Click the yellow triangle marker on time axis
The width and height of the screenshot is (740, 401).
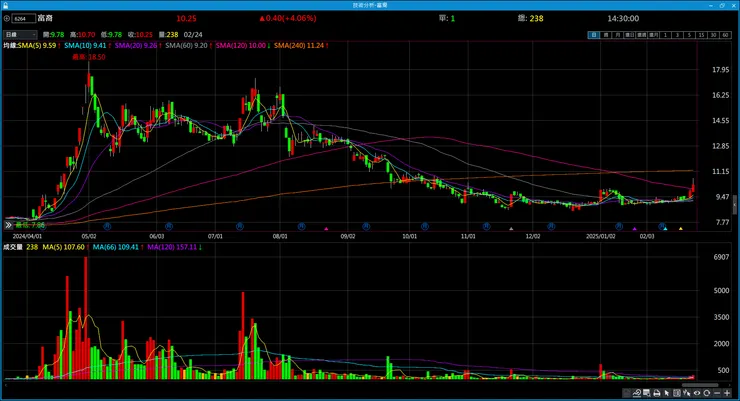681,229
